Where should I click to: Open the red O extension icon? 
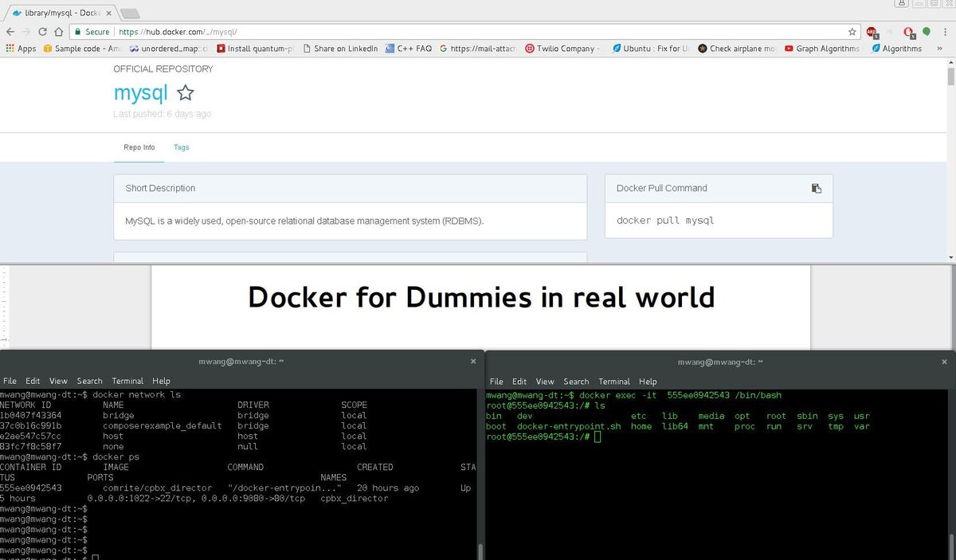tap(909, 32)
